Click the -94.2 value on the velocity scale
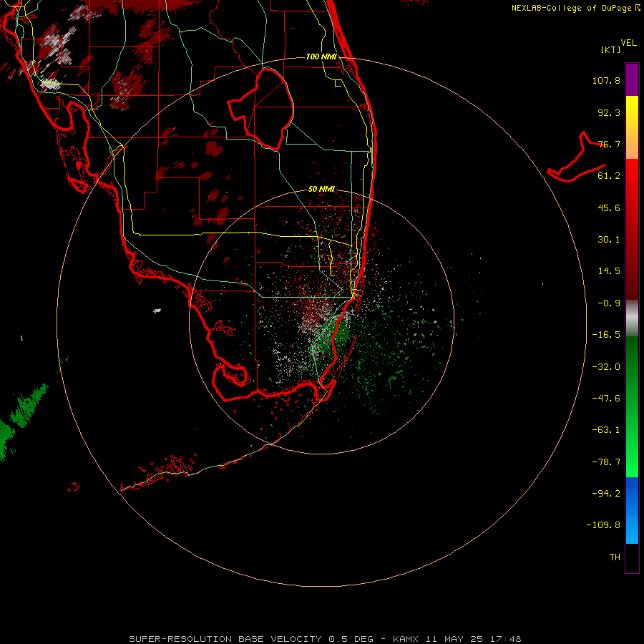This screenshot has width=644, height=644. tap(606, 493)
